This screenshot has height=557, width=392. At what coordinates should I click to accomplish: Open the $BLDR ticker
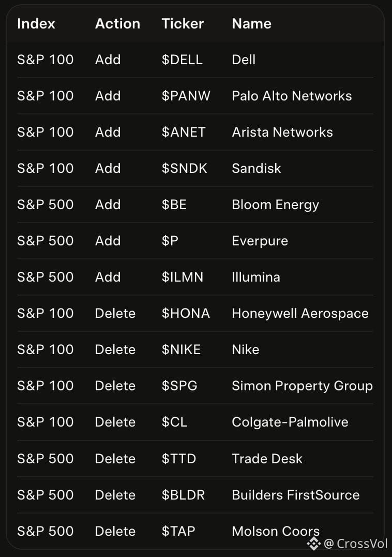[x=183, y=495]
